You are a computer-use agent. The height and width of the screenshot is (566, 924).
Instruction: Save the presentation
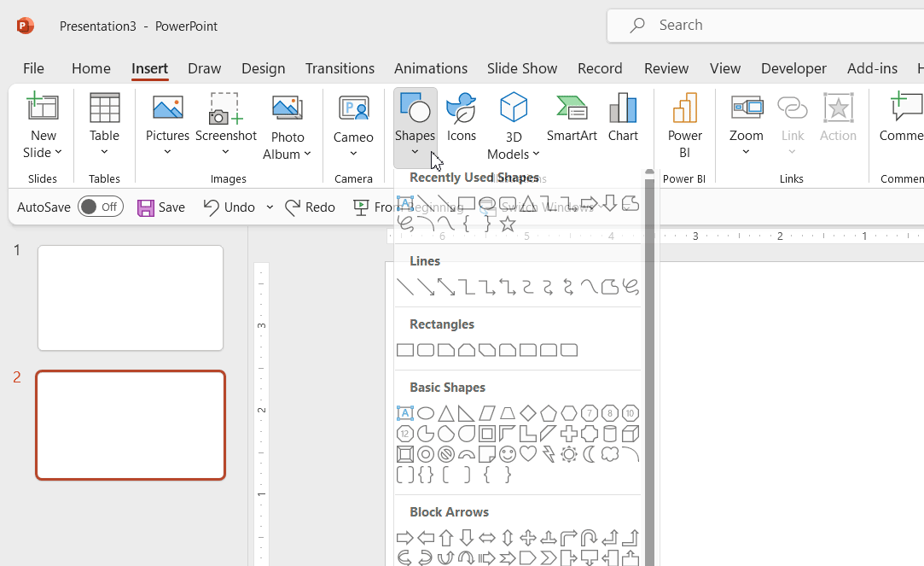161,207
